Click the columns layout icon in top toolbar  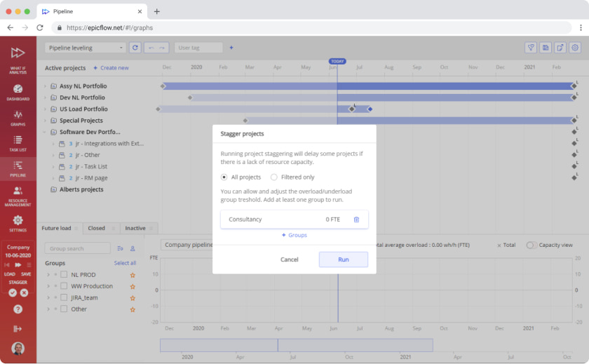click(546, 48)
